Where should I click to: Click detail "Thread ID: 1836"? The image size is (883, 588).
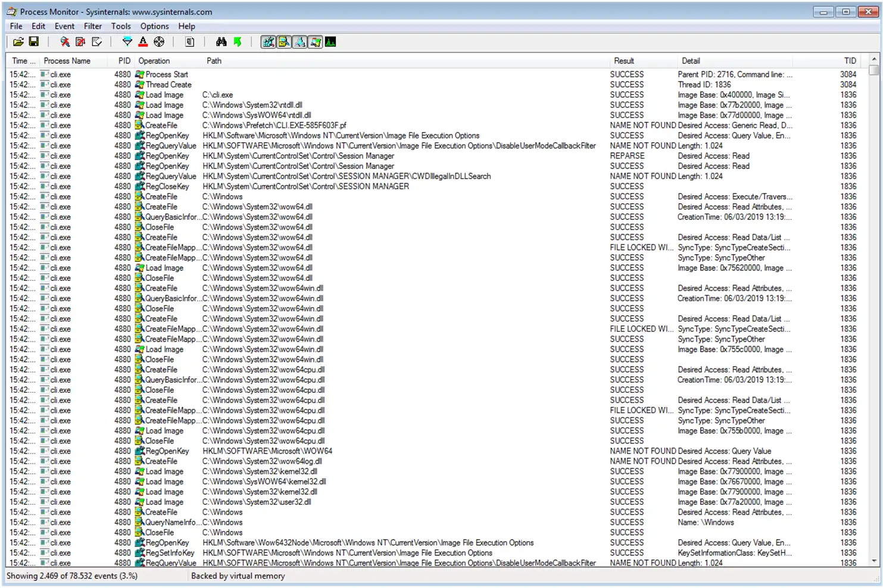coord(704,85)
